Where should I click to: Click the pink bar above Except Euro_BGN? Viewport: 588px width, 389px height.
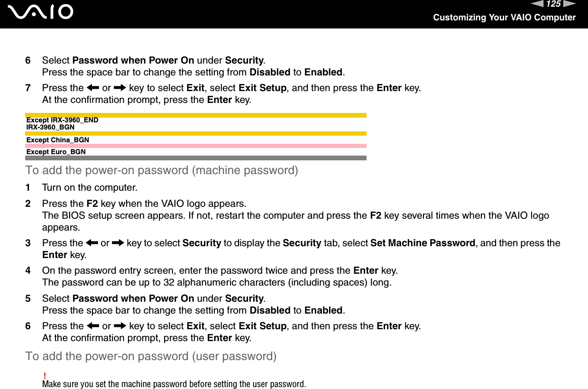click(x=196, y=146)
